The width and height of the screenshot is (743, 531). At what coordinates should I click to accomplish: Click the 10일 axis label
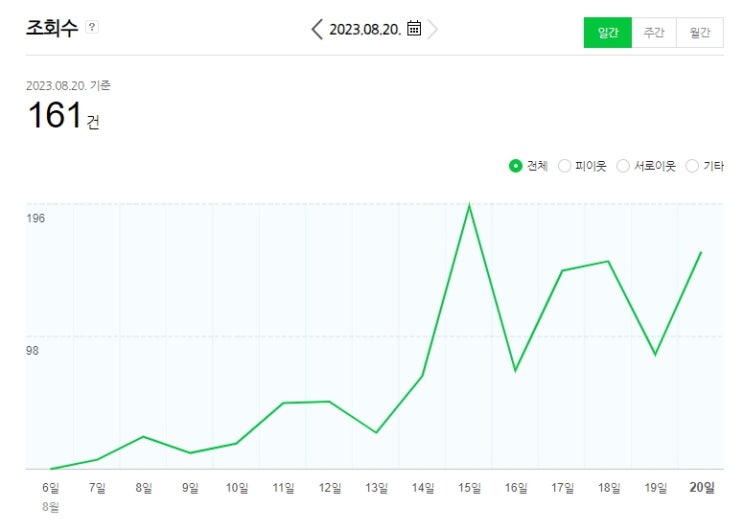[236, 487]
